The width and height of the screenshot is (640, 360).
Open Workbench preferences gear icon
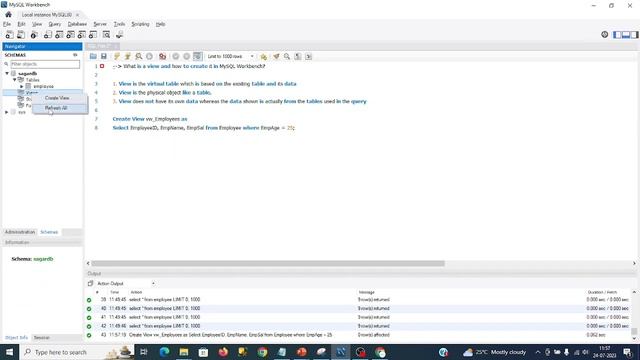point(604,35)
